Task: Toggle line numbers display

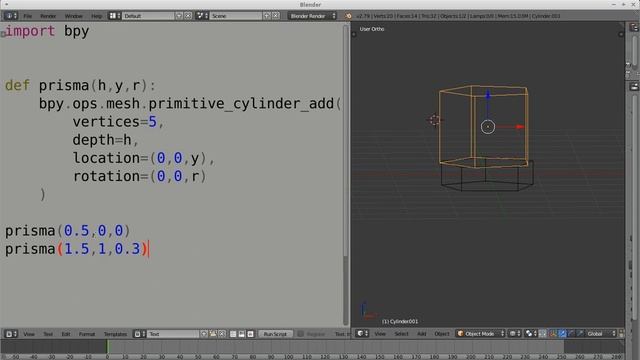Action: [233, 334]
